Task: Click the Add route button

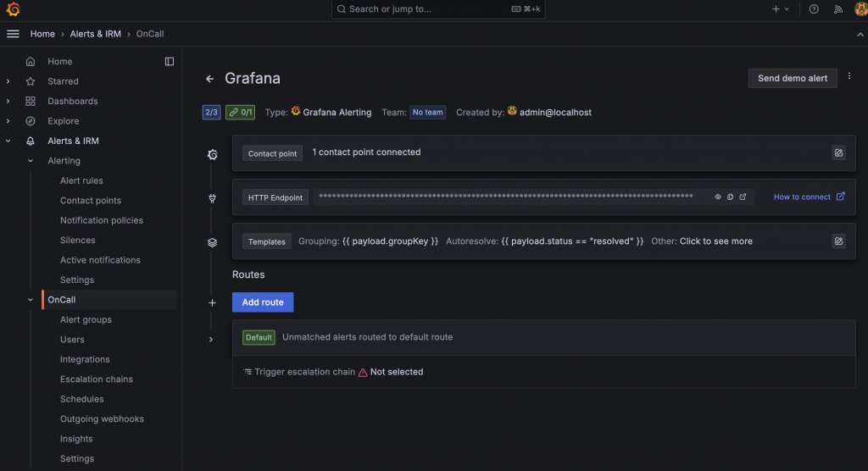Action: tap(263, 302)
